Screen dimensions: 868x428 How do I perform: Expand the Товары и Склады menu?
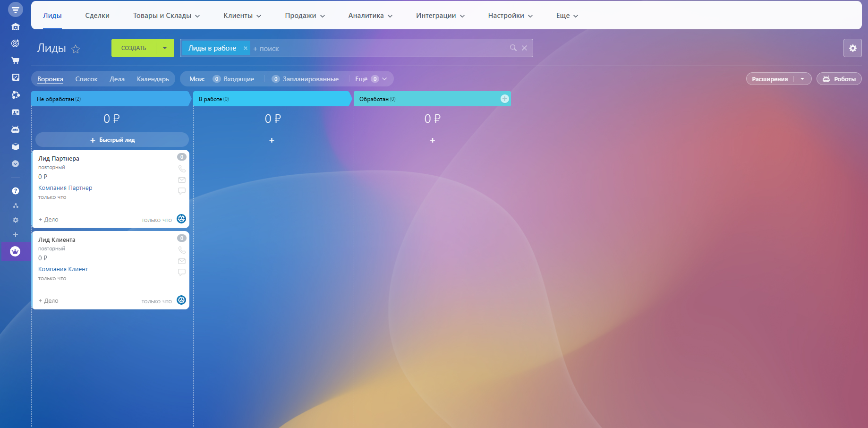tap(166, 16)
